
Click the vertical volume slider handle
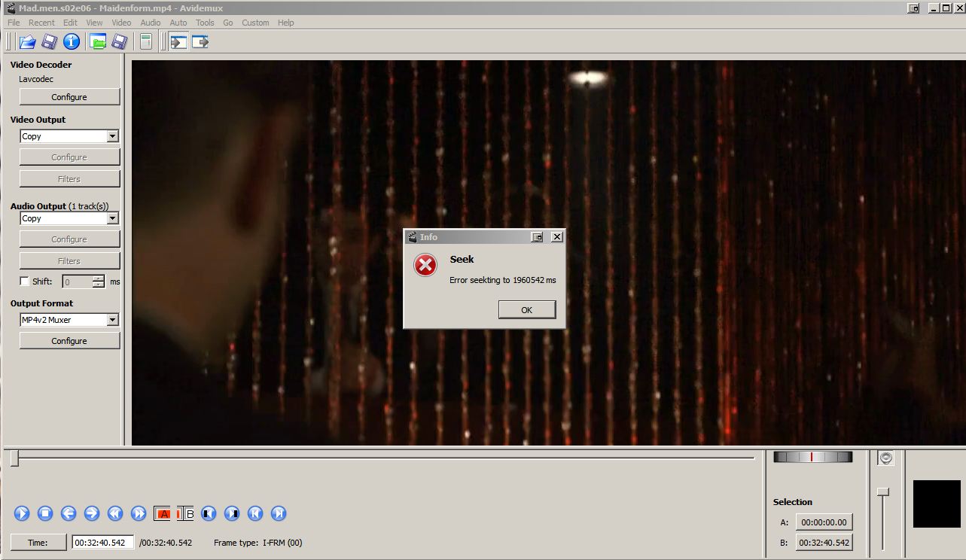[883, 492]
